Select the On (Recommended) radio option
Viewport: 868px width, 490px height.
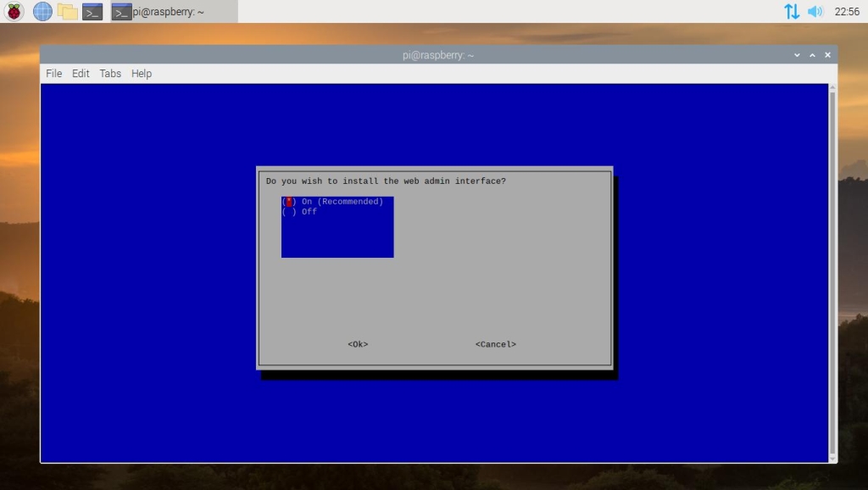(x=333, y=202)
